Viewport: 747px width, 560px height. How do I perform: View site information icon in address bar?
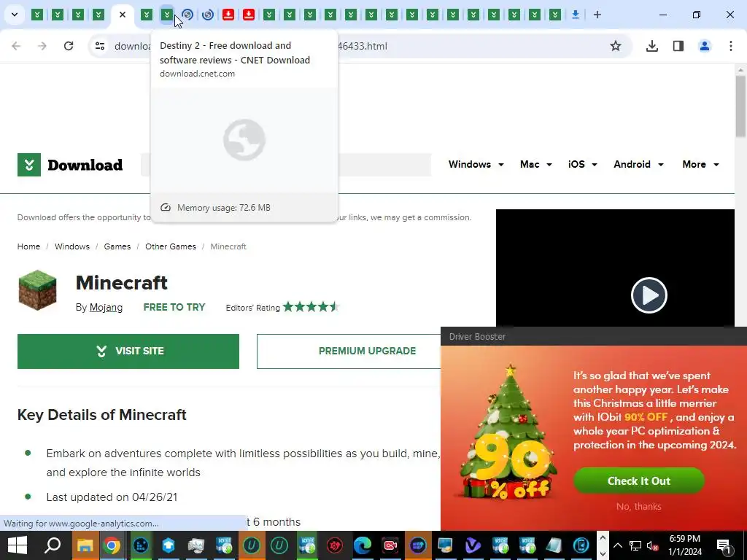click(x=99, y=46)
